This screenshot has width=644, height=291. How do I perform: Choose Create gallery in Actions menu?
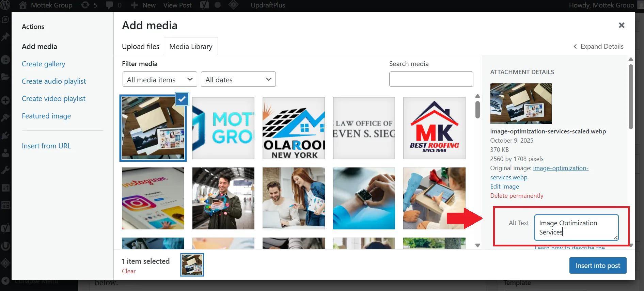43,64
